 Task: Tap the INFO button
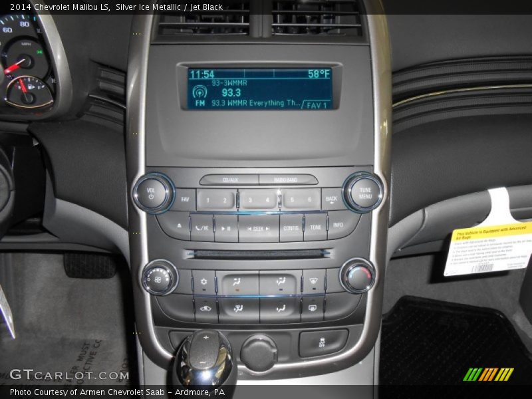point(338,225)
